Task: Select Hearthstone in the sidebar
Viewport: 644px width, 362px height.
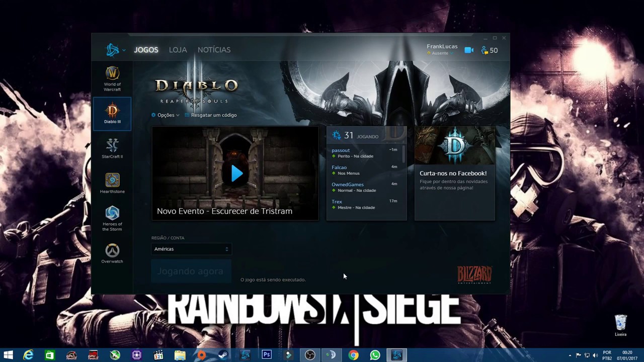Action: [x=112, y=183]
